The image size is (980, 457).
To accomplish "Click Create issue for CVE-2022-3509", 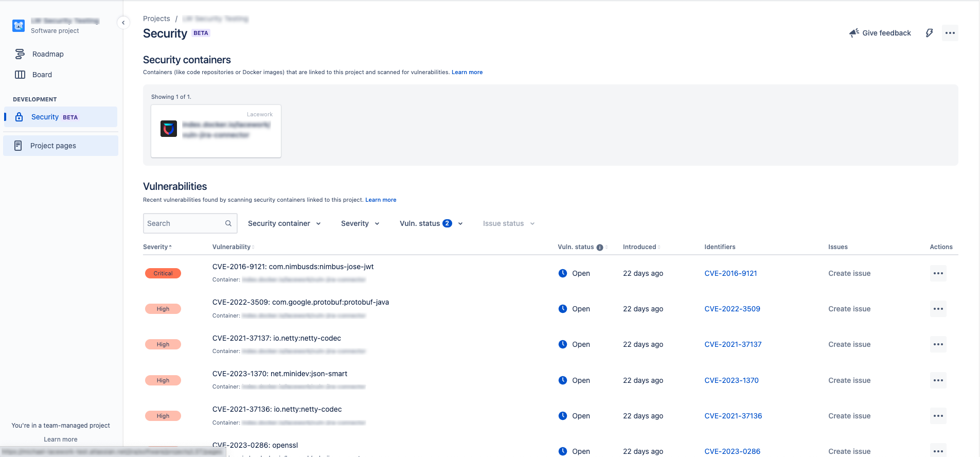I will click(x=849, y=309).
